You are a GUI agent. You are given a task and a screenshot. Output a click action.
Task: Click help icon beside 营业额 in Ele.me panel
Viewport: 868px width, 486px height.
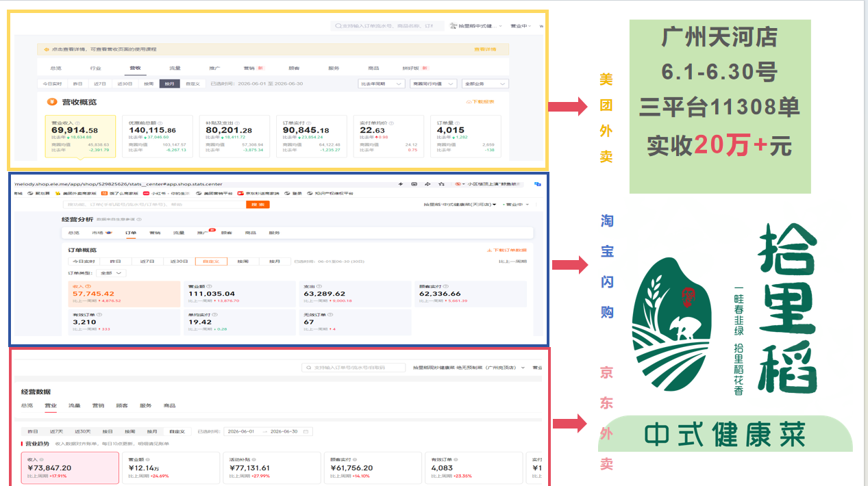pos(209,286)
